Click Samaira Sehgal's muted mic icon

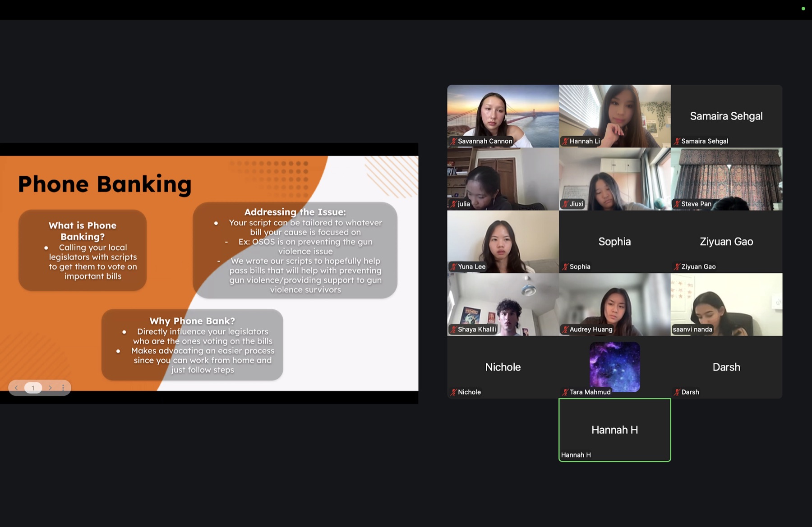point(677,141)
